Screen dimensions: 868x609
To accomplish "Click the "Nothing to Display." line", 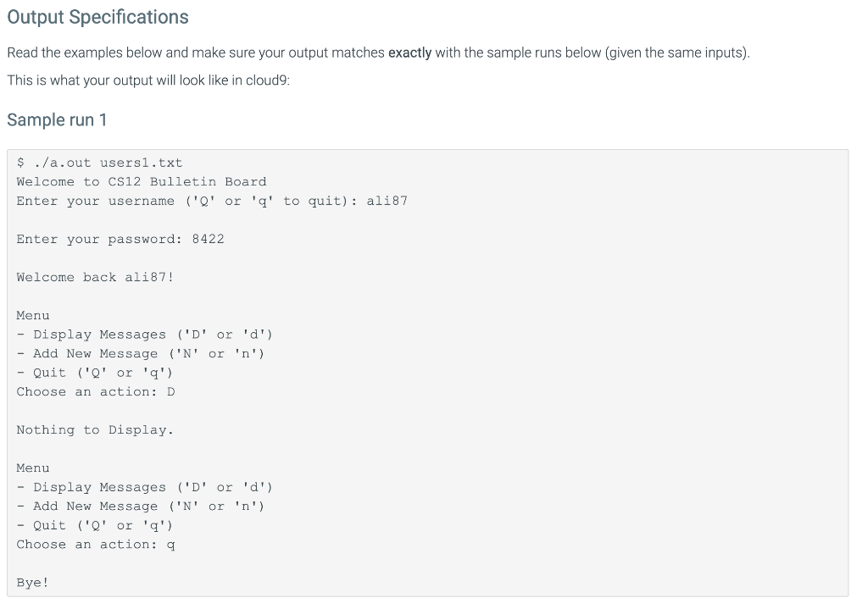I will click(95, 429).
